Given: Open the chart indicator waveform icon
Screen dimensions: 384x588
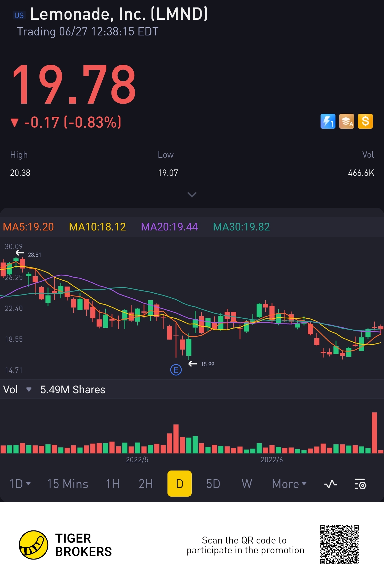Looking at the screenshot, I should (x=331, y=484).
